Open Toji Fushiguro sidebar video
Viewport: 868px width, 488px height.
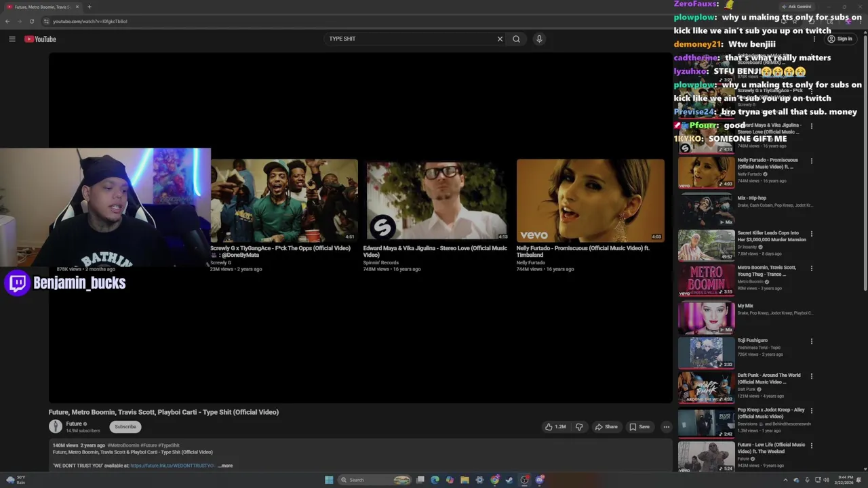706,352
